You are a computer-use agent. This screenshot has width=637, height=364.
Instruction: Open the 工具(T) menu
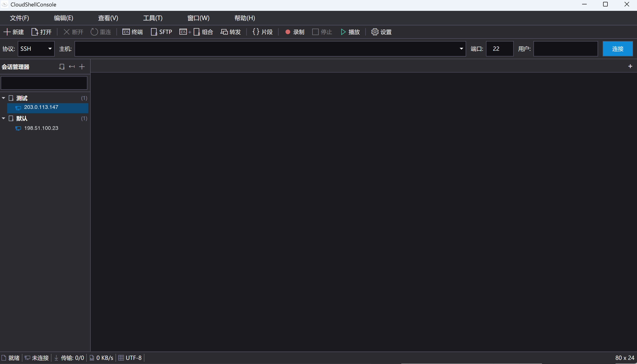coord(153,18)
